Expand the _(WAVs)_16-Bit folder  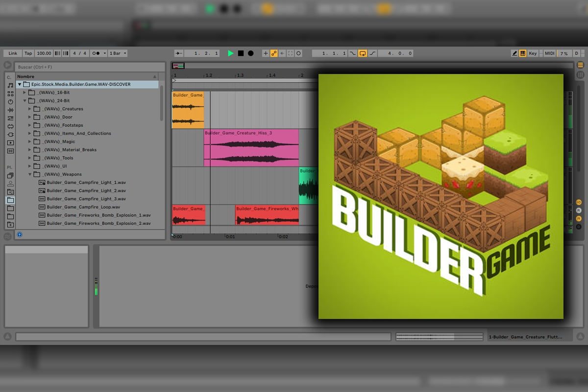point(25,93)
